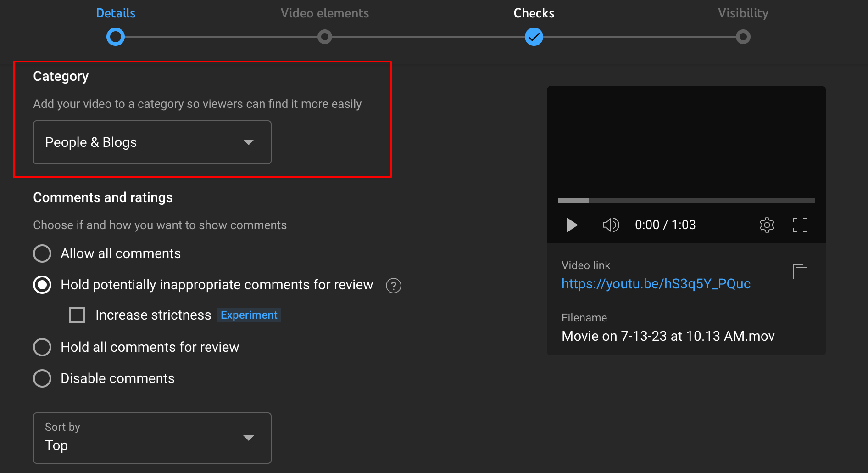Enter fullscreen in video preview
Screen dimensions: 868x473
pyautogui.click(x=800, y=225)
